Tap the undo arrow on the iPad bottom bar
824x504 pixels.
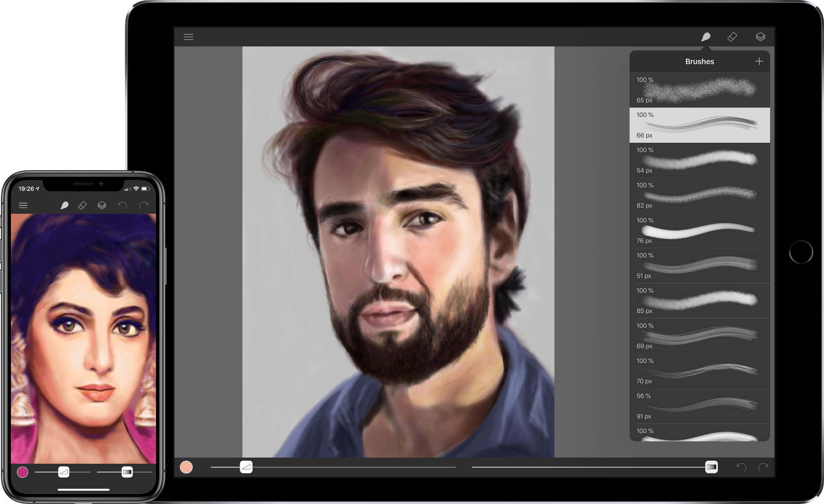click(742, 467)
